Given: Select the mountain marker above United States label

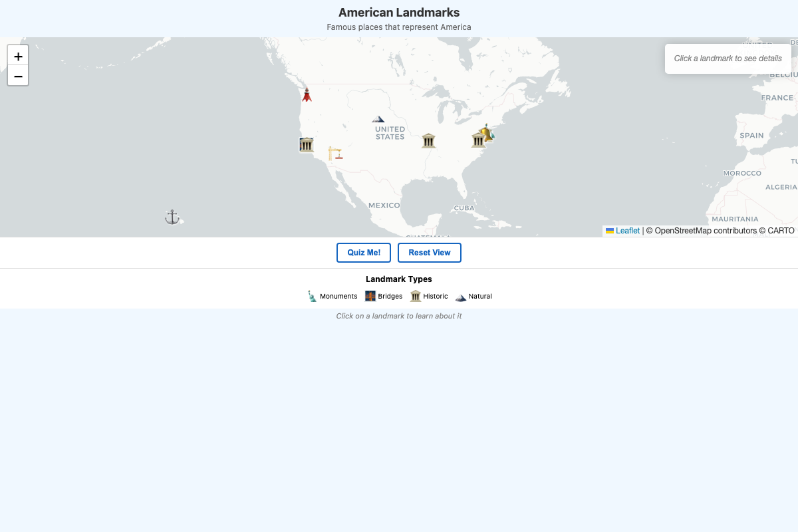Looking at the screenshot, I should [x=378, y=119].
